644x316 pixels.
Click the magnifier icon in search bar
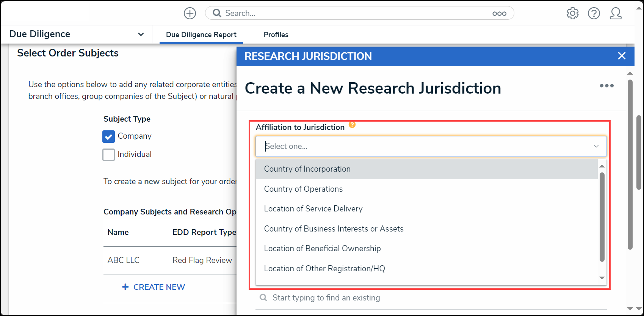(x=217, y=13)
